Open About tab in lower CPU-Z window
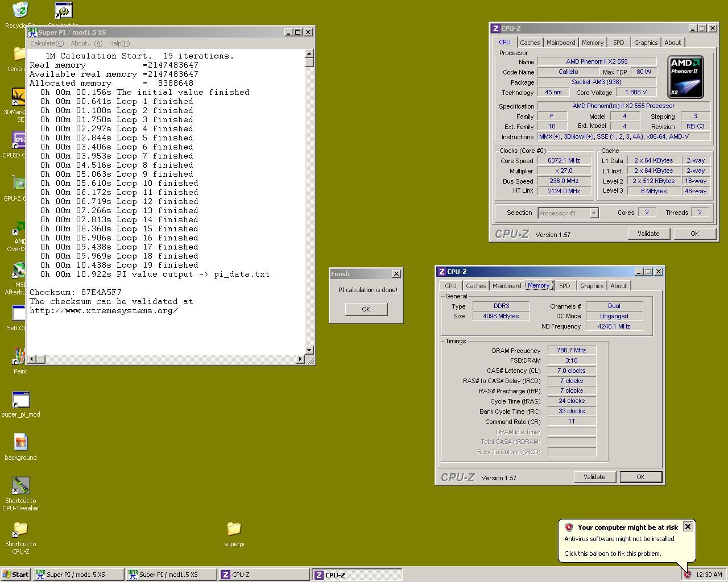The image size is (728, 582). point(618,286)
